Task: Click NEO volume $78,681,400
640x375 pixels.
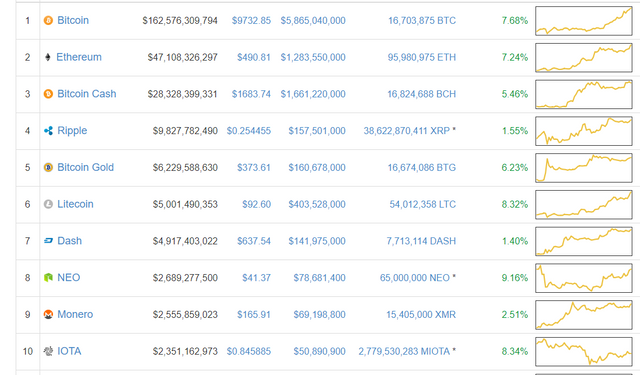Action: click(x=320, y=277)
